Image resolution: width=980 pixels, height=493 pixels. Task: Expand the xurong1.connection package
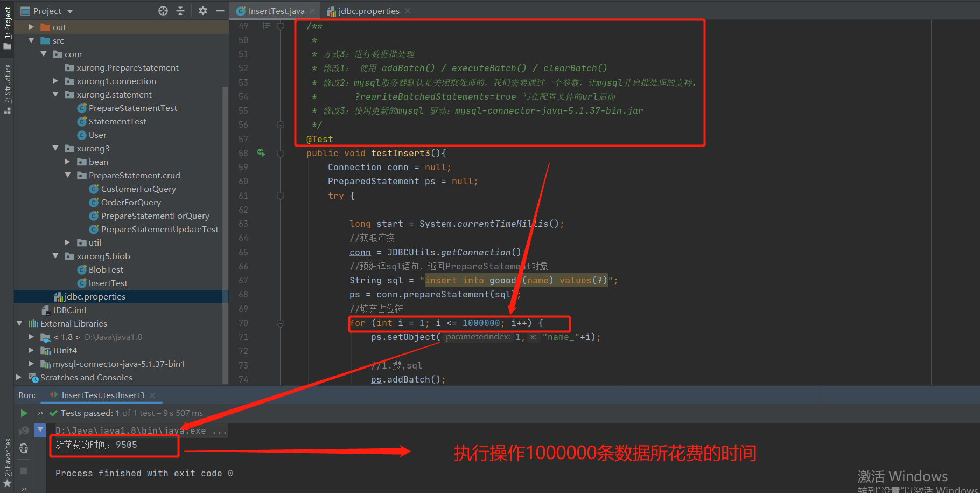click(x=55, y=81)
